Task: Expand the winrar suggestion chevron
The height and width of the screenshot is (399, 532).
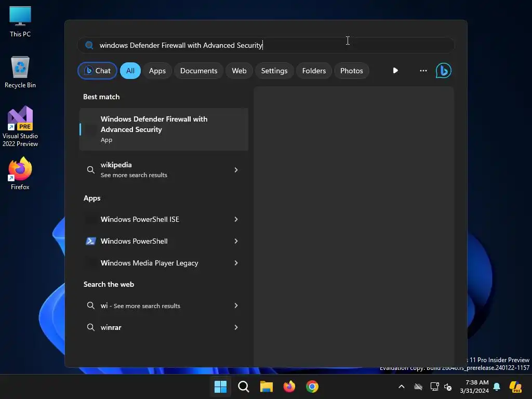Action: click(236, 327)
